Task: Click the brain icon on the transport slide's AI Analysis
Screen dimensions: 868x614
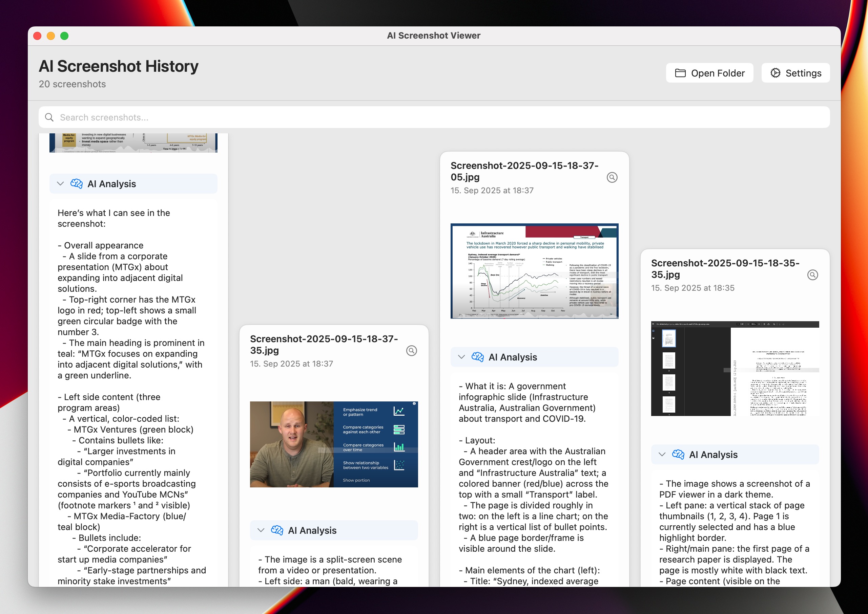Action: click(x=478, y=356)
